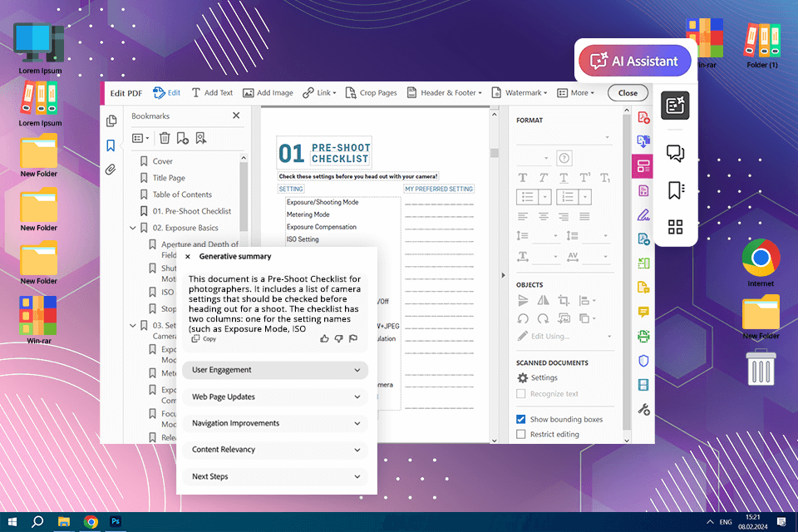
Task: Click the Create PDF tool icon in right rail
Action: coord(643,118)
